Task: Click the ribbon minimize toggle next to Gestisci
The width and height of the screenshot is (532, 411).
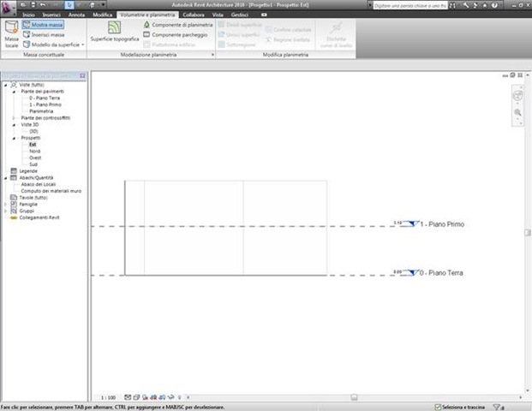Action: [x=264, y=15]
